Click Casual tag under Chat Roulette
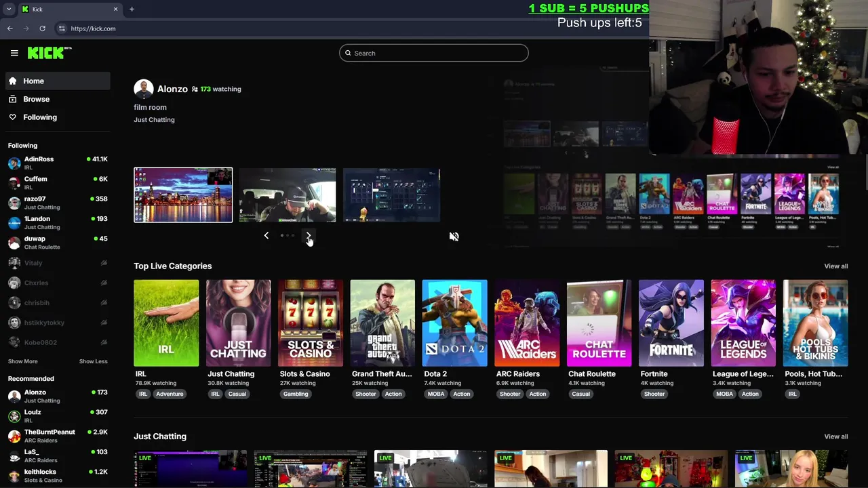 click(x=580, y=394)
